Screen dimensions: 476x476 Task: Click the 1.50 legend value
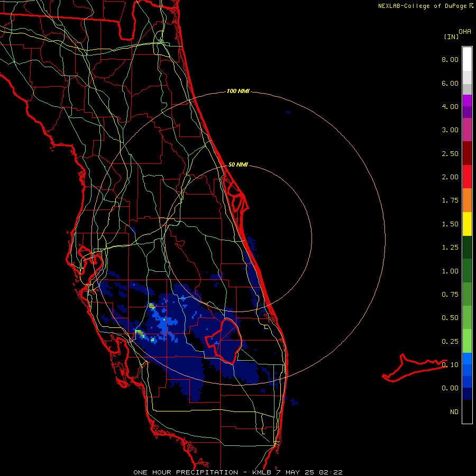[450, 224]
